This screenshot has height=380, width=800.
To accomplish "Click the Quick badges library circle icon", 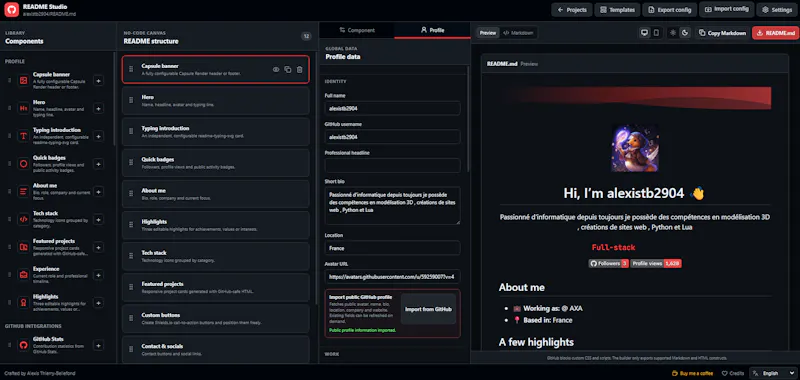I will pos(23,164).
